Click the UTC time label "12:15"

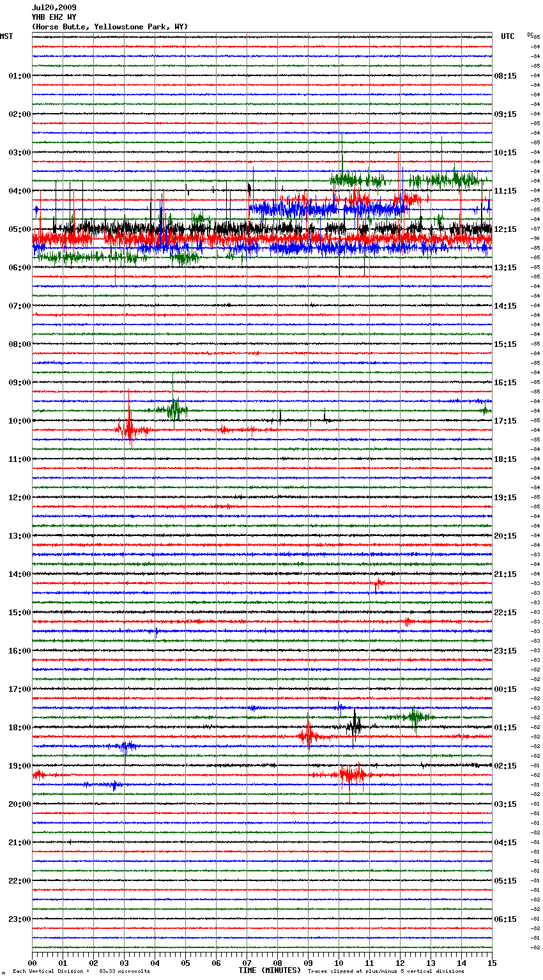coord(505,229)
